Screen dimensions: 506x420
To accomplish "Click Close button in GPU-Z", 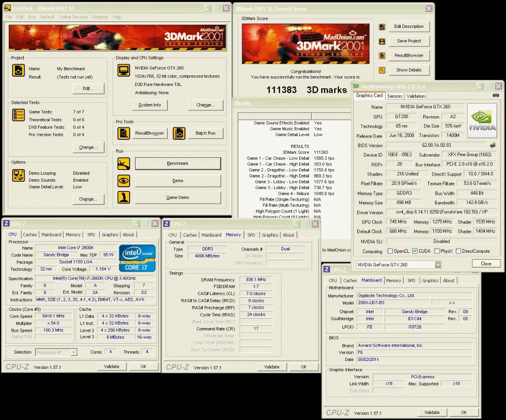I will (486, 263).
